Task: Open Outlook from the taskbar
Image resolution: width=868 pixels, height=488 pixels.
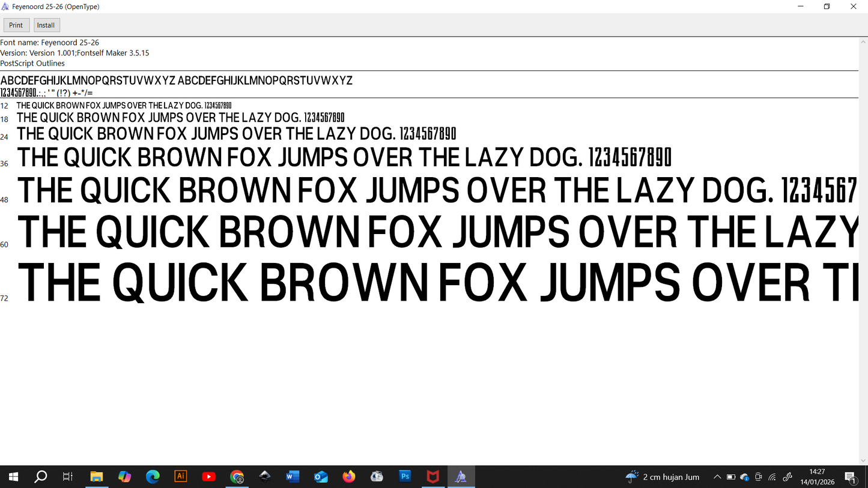Action: [321, 477]
